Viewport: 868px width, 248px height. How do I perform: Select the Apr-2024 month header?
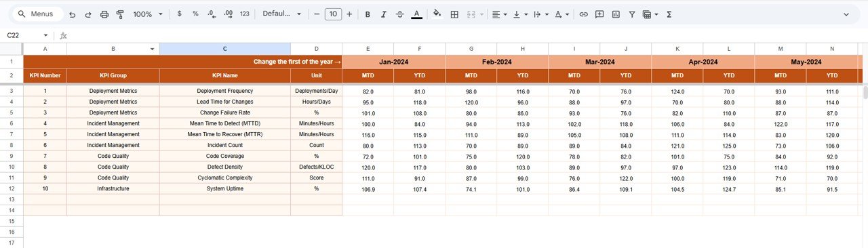tap(703, 62)
